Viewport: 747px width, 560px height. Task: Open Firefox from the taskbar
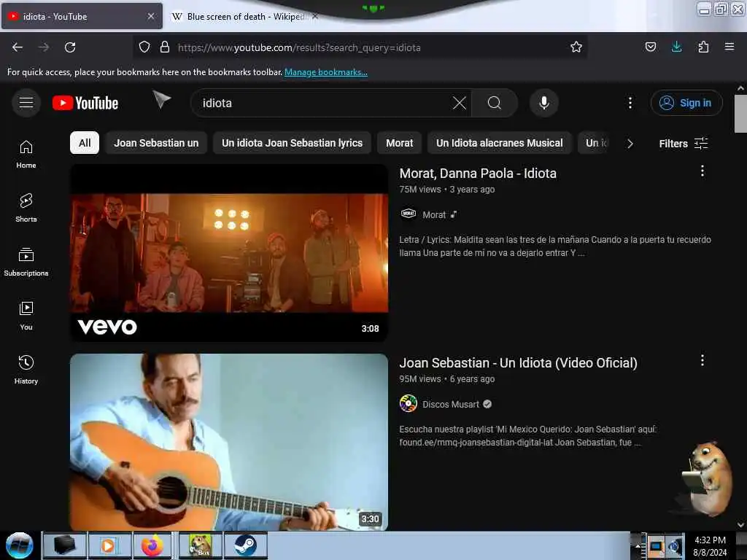tap(152, 545)
